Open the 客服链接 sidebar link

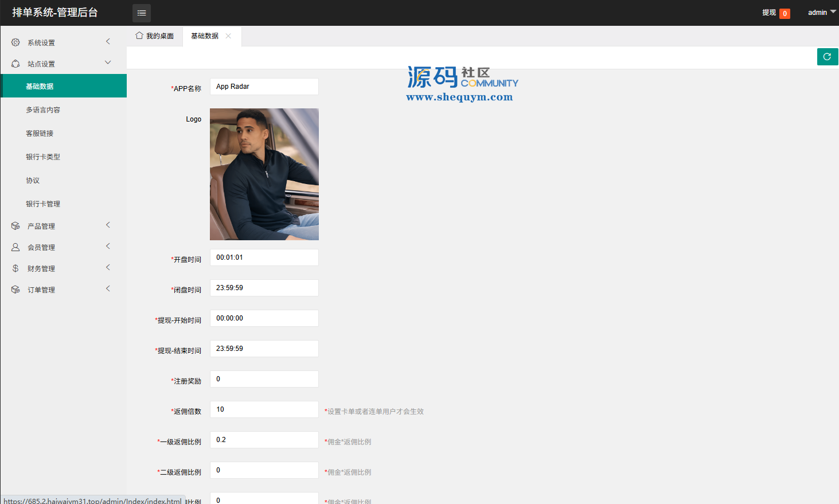pyautogui.click(x=40, y=134)
